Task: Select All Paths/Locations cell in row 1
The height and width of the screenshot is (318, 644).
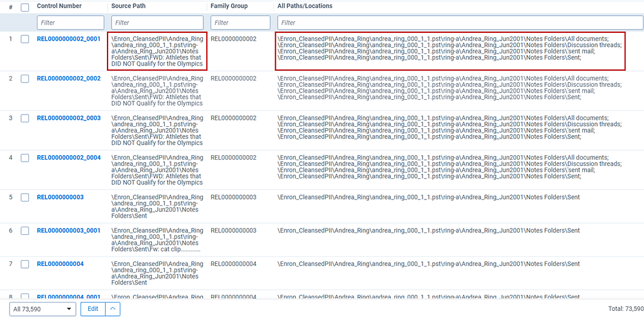Action: coord(450,48)
